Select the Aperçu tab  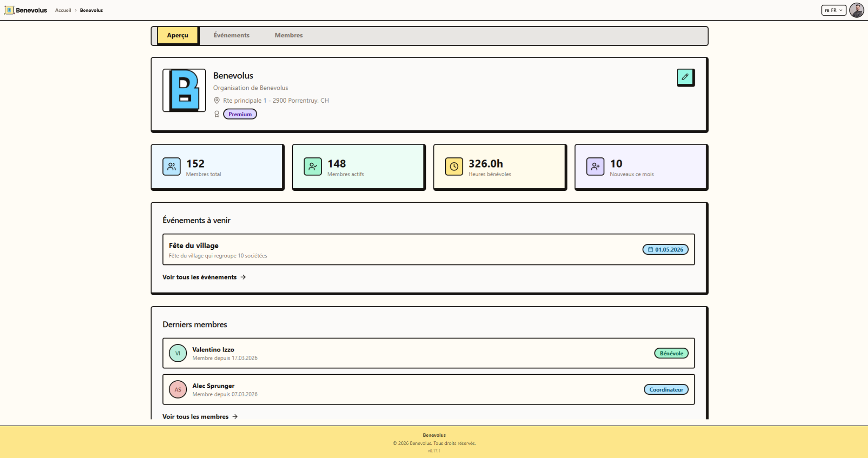[178, 35]
